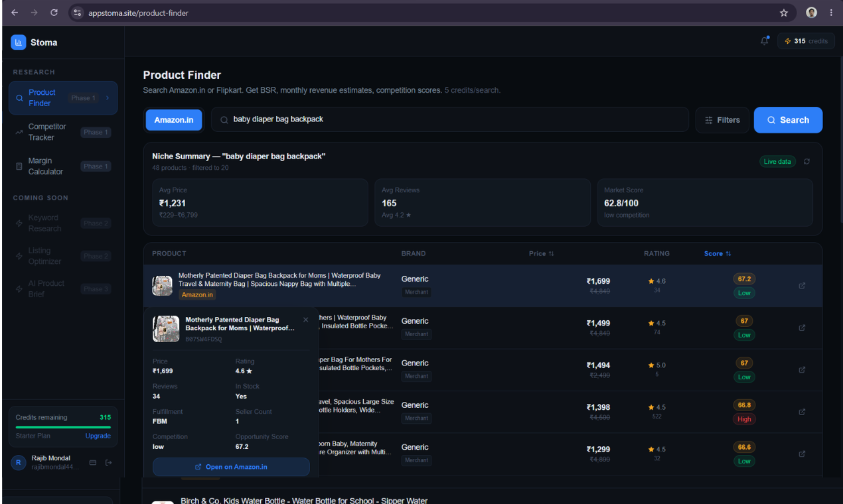The width and height of the screenshot is (843, 504).
Task: Bookmark page with the star icon
Action: click(784, 13)
